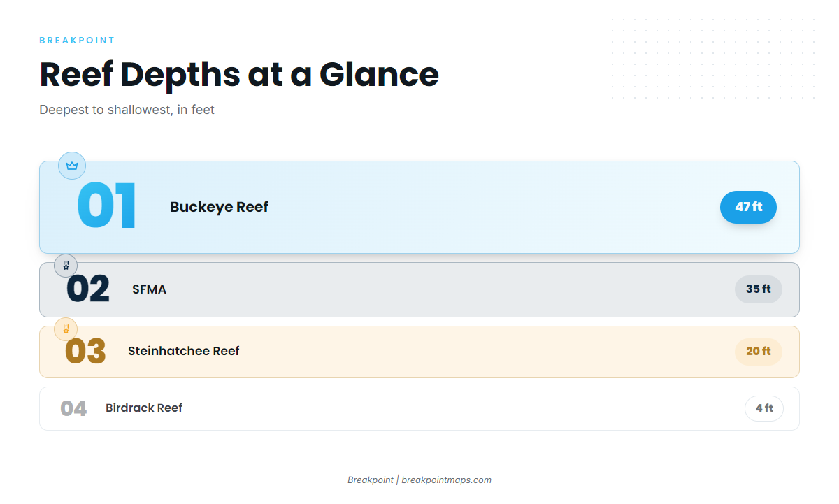Open the breakpointmaps.com footer link

tap(446, 480)
